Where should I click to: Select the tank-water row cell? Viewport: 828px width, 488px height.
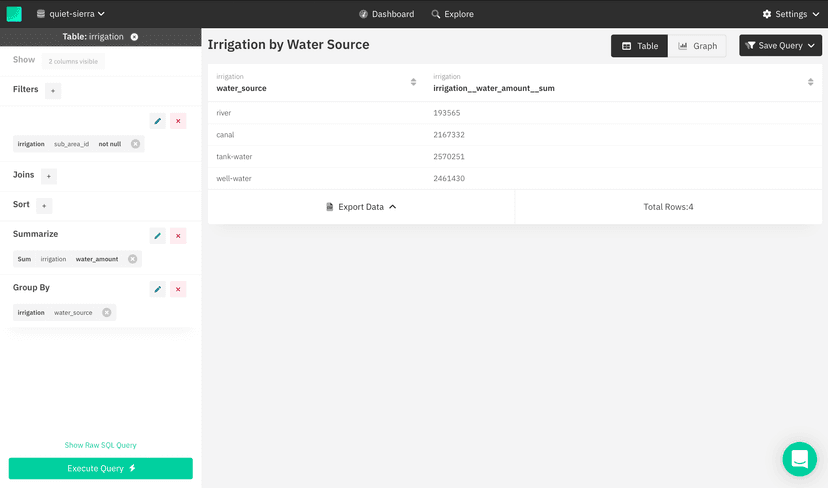coord(234,157)
